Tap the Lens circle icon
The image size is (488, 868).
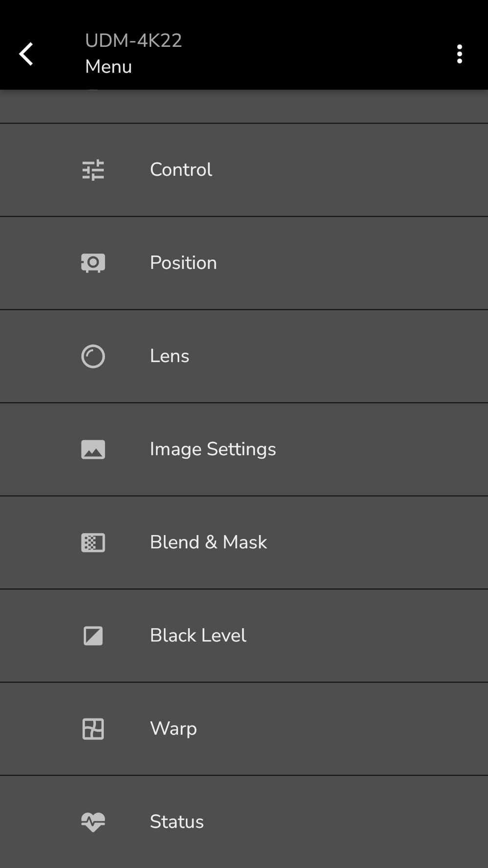click(x=93, y=356)
